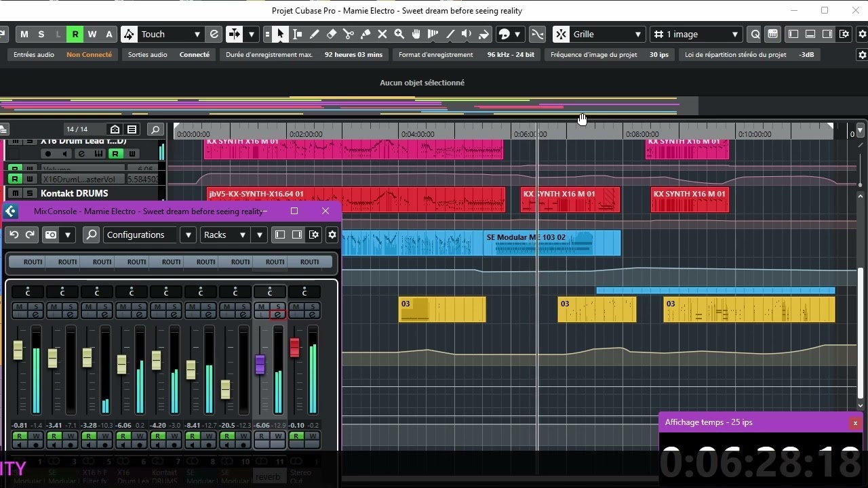
Task: Open window layout setup in main toolbar
Action: [844, 34]
